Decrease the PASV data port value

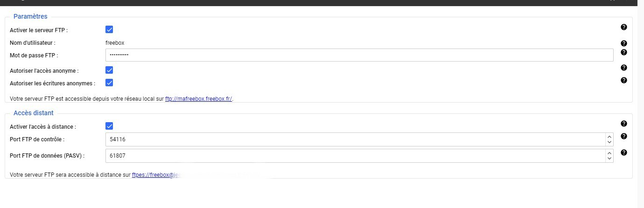coord(609,159)
